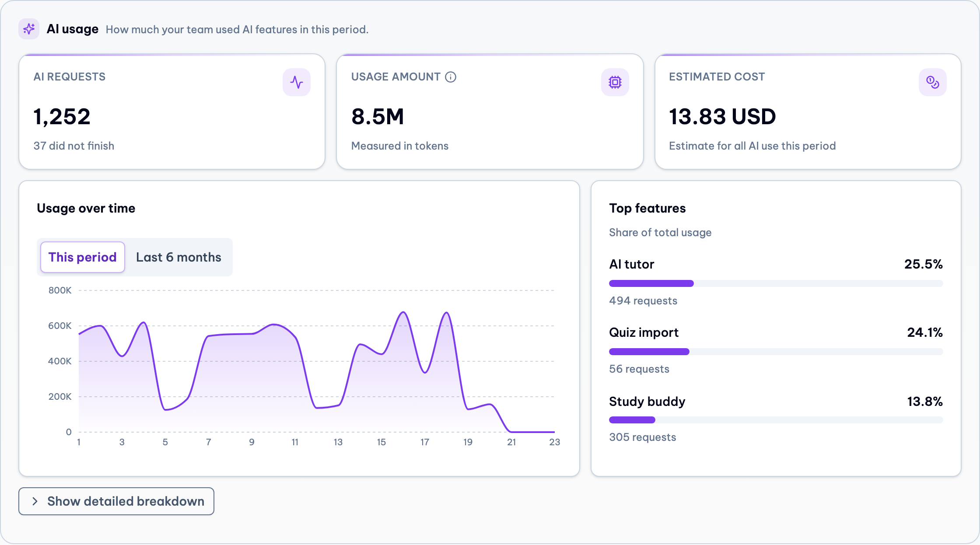The width and height of the screenshot is (980, 545).
Task: Click the Study buddy feature label
Action: tap(647, 402)
